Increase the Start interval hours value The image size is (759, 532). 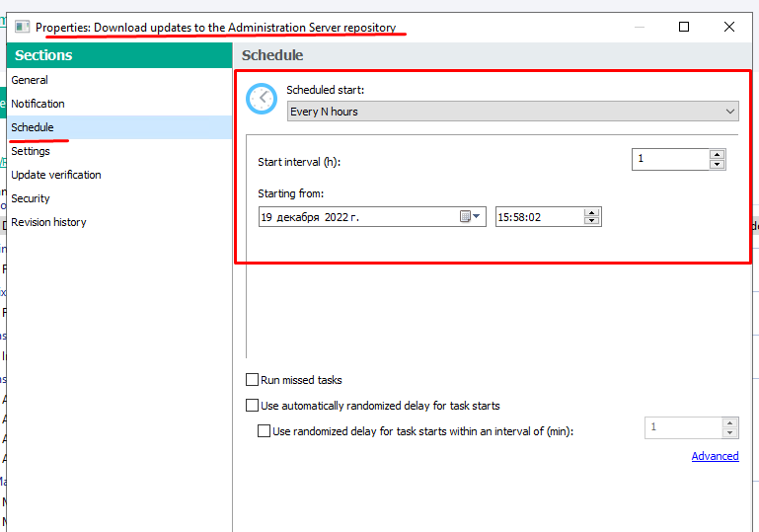click(717, 154)
